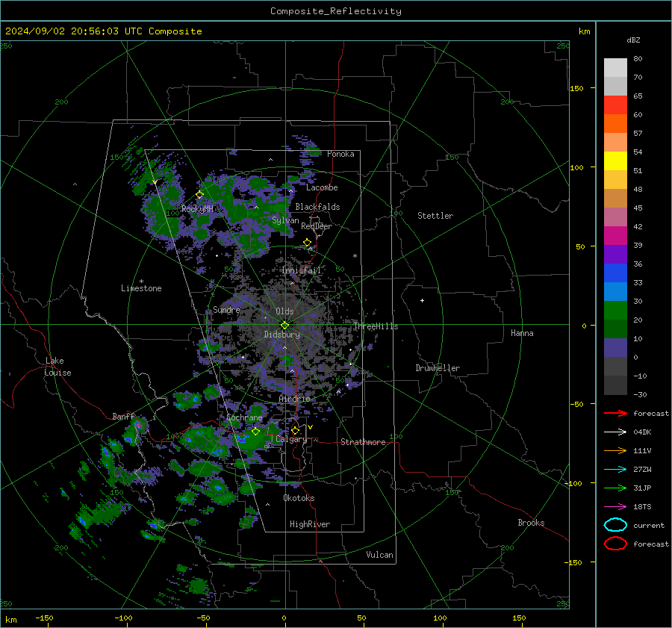Select the red 65 dBZ color swatch

pyautogui.click(x=615, y=105)
